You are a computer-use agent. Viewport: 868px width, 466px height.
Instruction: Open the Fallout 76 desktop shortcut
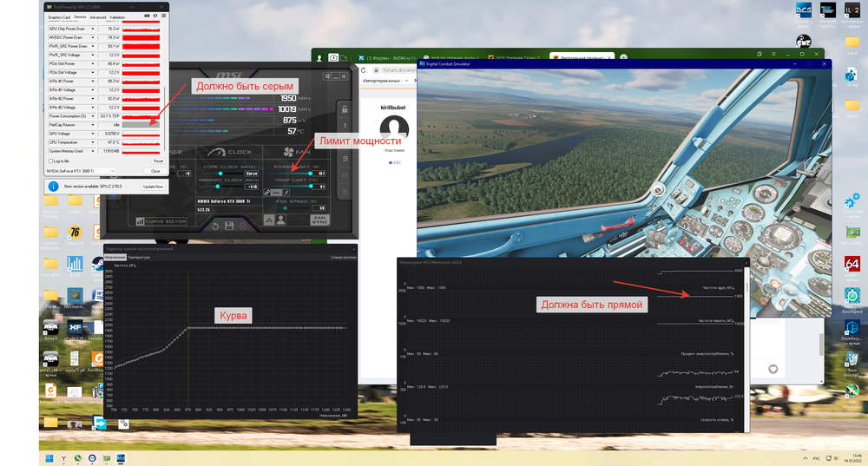pos(75,235)
